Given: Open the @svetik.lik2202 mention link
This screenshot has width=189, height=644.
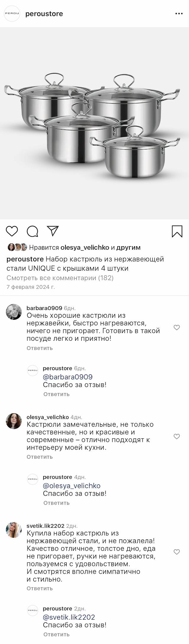Looking at the screenshot, I should 69,617.
